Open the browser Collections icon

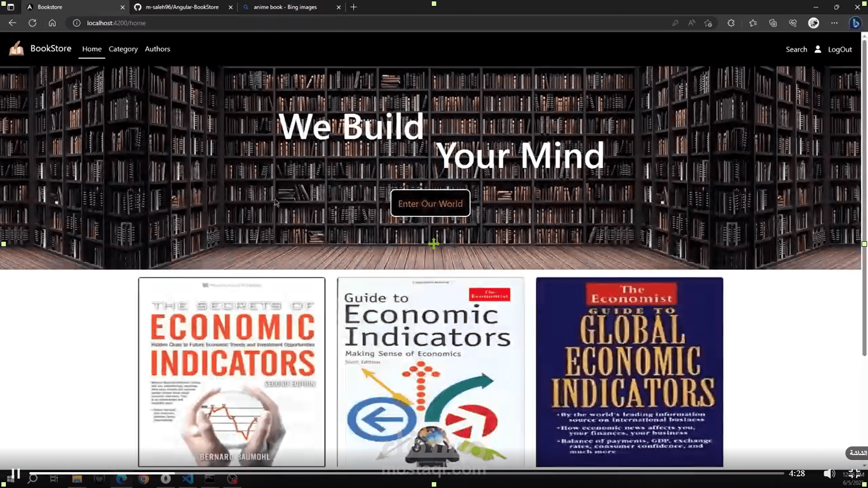click(773, 23)
